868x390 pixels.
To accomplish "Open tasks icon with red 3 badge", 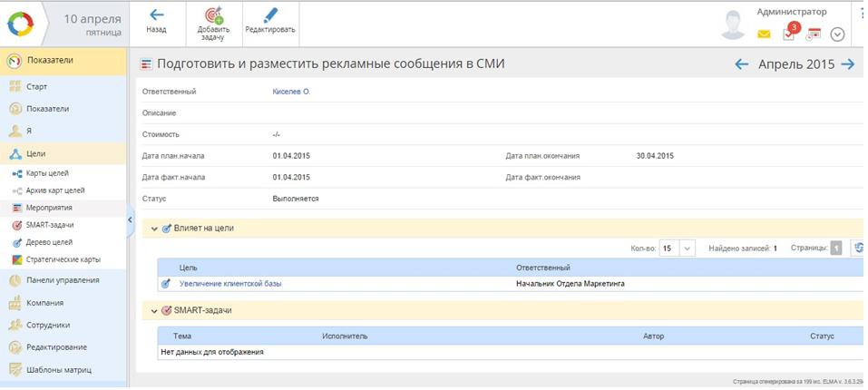I will [x=789, y=33].
